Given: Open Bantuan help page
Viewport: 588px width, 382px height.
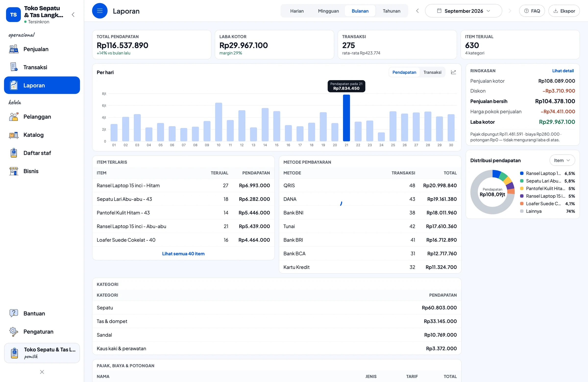Looking at the screenshot, I should pos(42,313).
